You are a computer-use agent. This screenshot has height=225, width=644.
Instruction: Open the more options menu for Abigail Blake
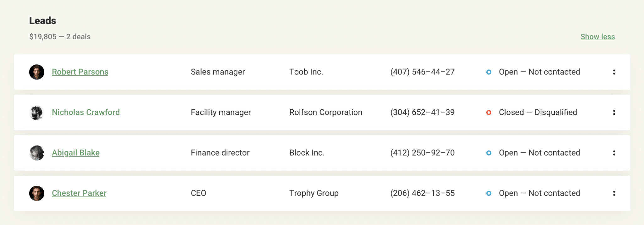pyautogui.click(x=614, y=153)
